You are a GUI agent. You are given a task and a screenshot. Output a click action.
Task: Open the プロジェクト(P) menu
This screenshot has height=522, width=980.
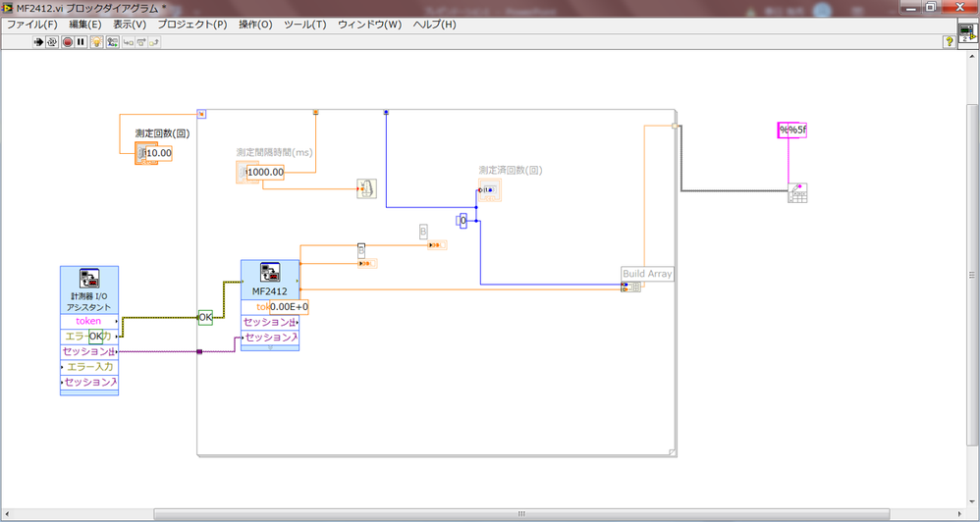[192, 25]
